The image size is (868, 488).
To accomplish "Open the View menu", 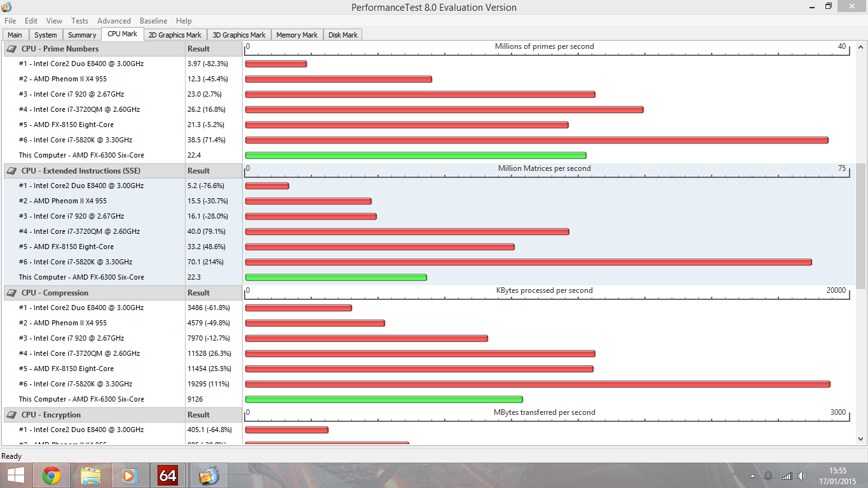I will [x=55, y=21].
